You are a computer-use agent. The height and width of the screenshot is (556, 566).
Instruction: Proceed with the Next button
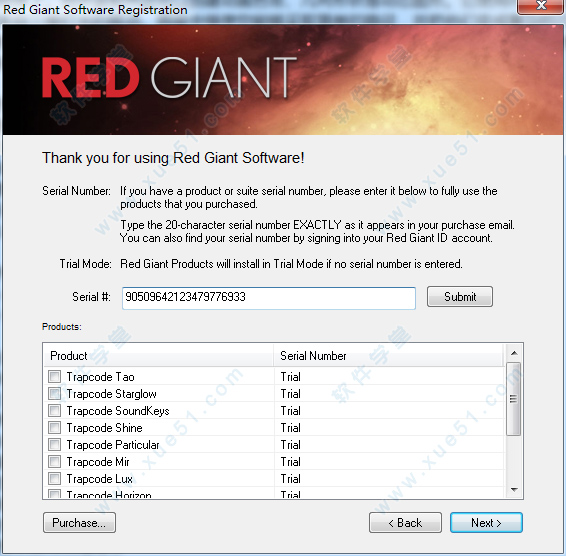coord(486,522)
